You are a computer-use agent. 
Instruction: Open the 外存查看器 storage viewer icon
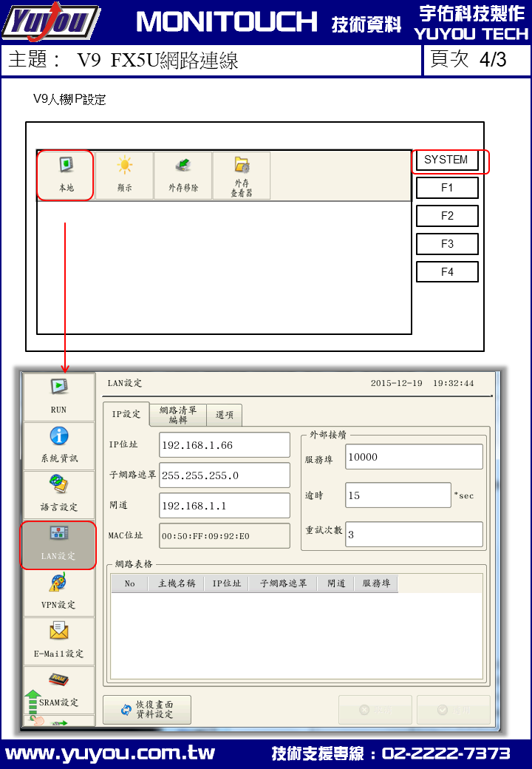coord(242,175)
